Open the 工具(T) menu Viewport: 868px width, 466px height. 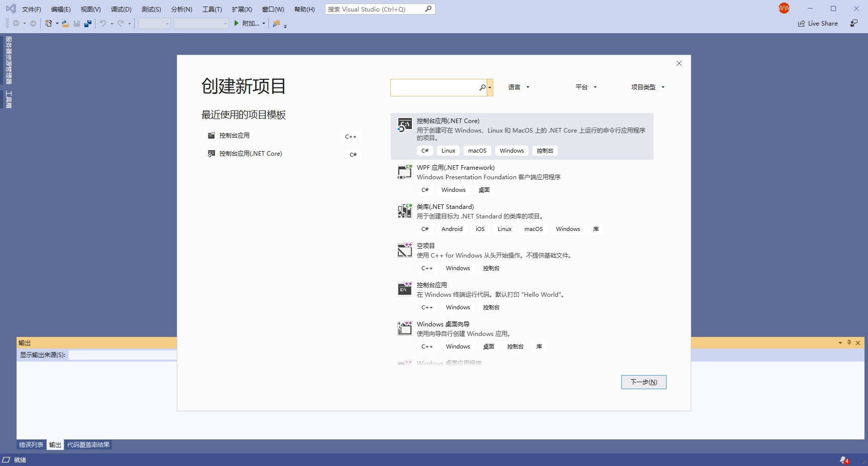tap(212, 10)
